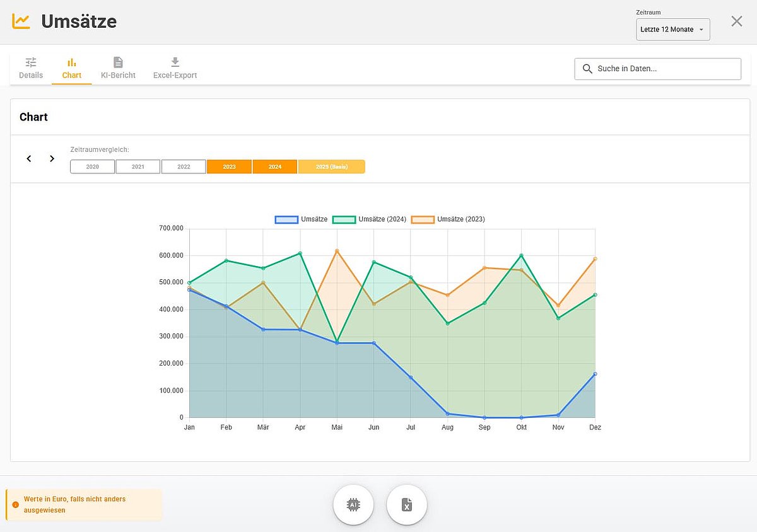Image resolution: width=757 pixels, height=532 pixels.
Task: Go to previous period with left chevron
Action: tap(29, 159)
